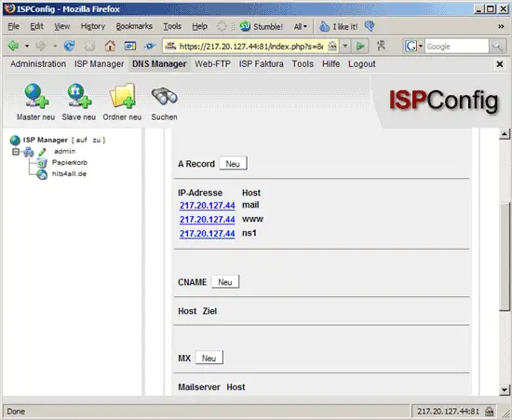The height and width of the screenshot is (420, 512).
Task: Reload the page with Firefox refresh icon
Action: 69,46
